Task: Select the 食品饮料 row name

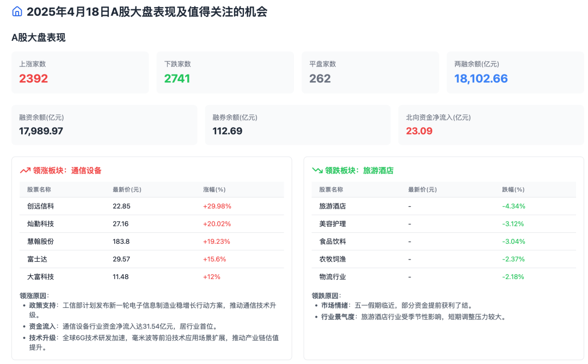Action: click(x=333, y=242)
